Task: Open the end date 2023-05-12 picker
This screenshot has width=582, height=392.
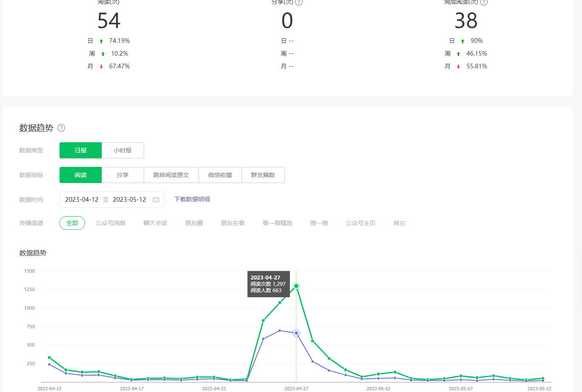Action: tap(129, 200)
